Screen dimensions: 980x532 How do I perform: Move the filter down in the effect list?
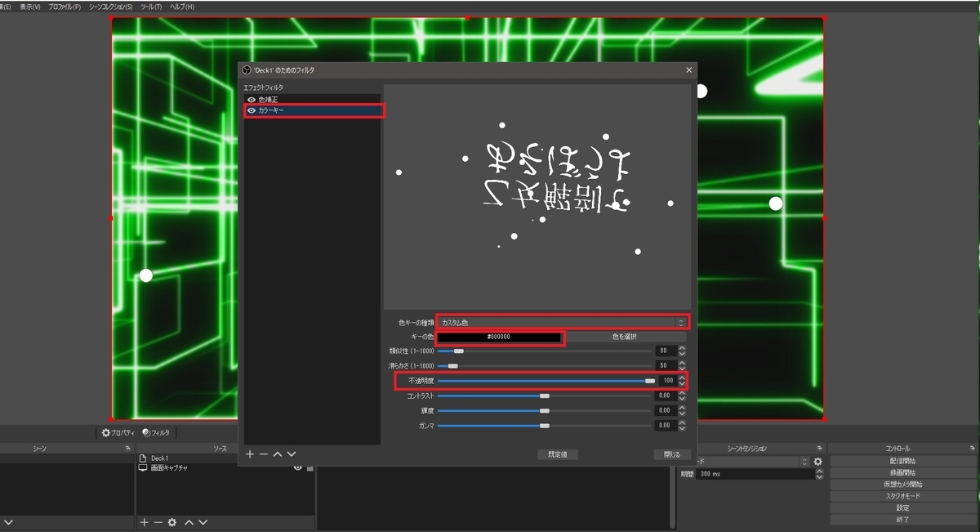(292, 454)
